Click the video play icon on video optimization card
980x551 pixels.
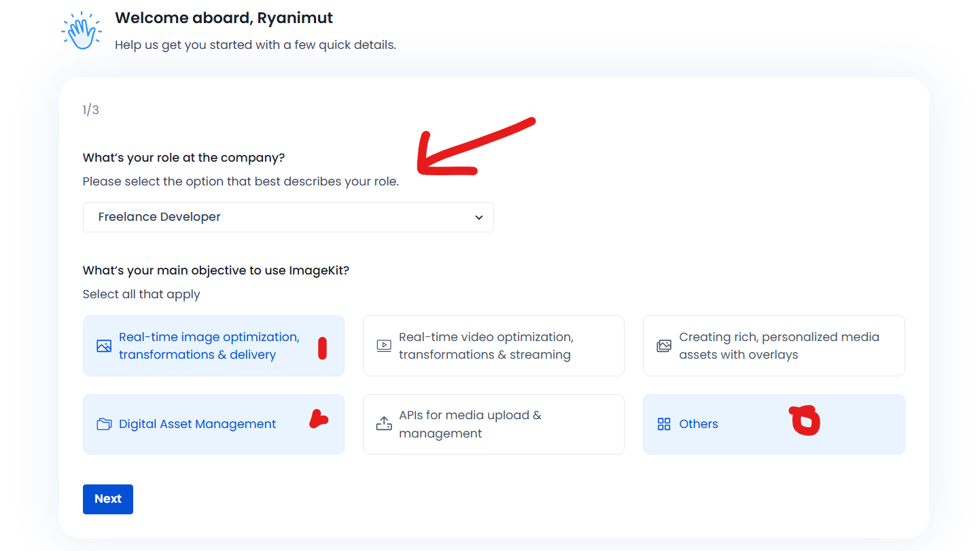(x=384, y=346)
